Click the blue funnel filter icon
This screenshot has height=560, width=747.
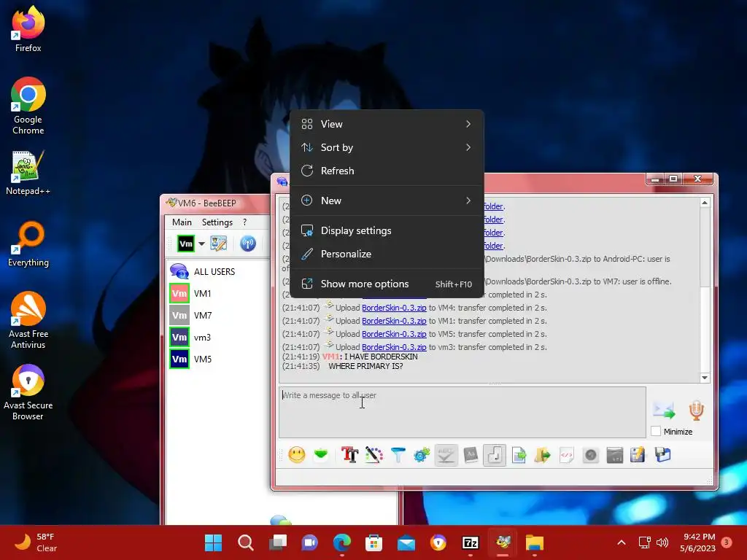[398, 455]
